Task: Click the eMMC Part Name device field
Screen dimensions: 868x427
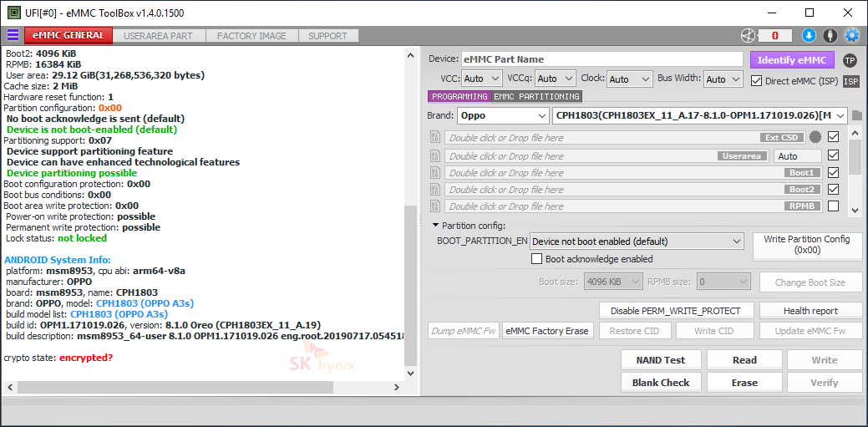Action: pyautogui.click(x=602, y=59)
